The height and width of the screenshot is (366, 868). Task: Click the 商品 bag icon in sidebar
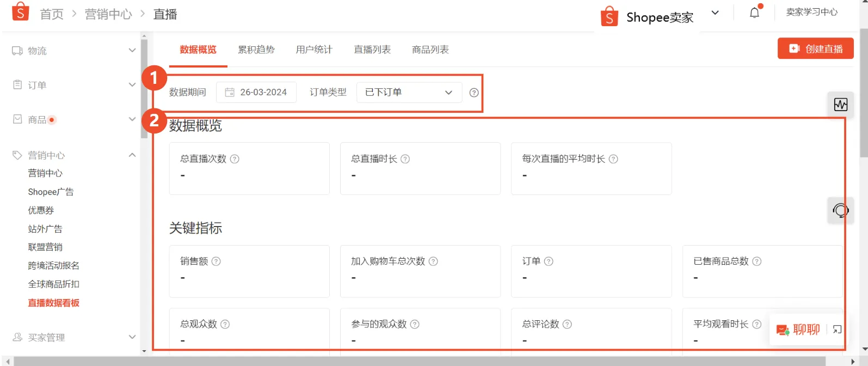[x=17, y=119]
